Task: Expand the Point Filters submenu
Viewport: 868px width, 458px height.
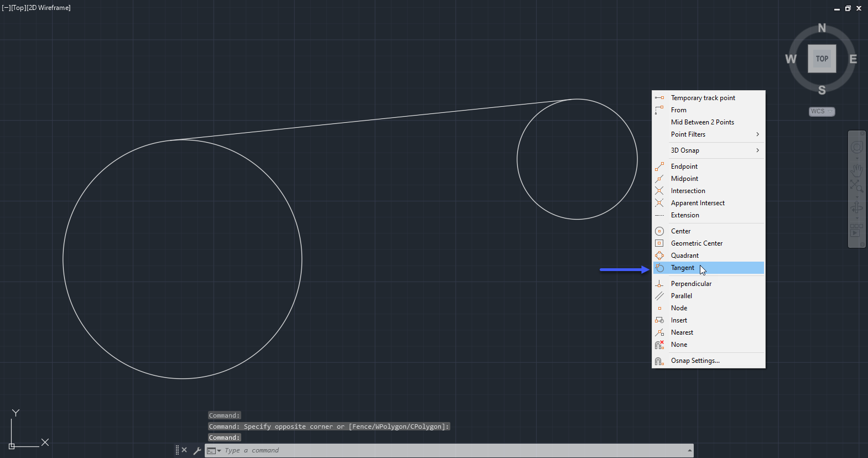Action: click(x=709, y=134)
